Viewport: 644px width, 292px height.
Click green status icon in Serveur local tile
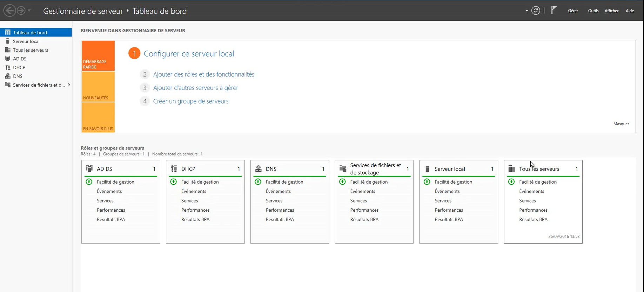pyautogui.click(x=427, y=182)
